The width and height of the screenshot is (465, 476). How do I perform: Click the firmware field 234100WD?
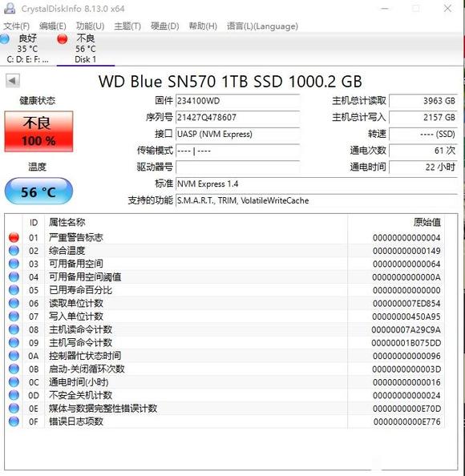[x=238, y=101]
